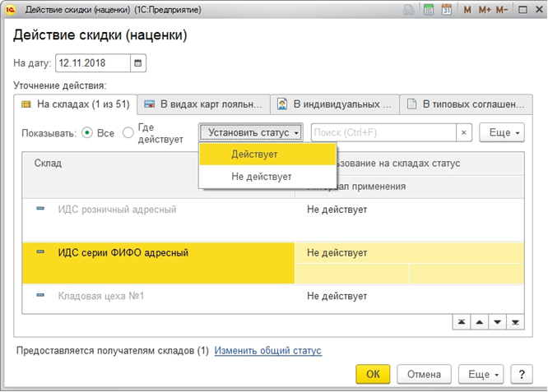Viewport: 548px width, 392px height.
Task: Clear search field with the × button
Action: (463, 132)
